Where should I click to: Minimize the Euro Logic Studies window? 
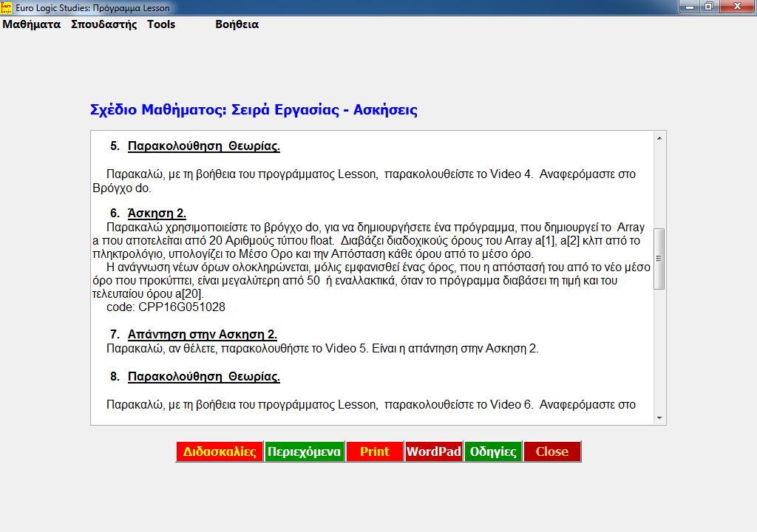click(690, 7)
